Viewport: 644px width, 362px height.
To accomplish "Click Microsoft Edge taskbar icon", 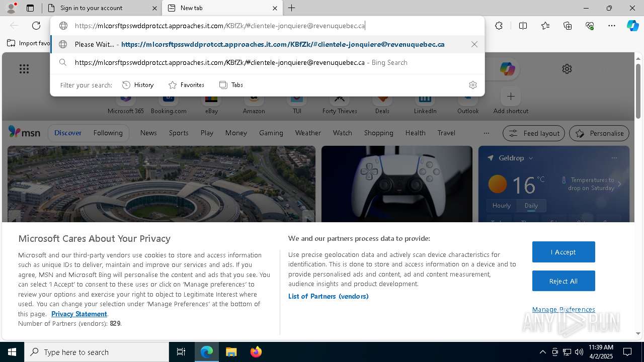I will [207, 352].
